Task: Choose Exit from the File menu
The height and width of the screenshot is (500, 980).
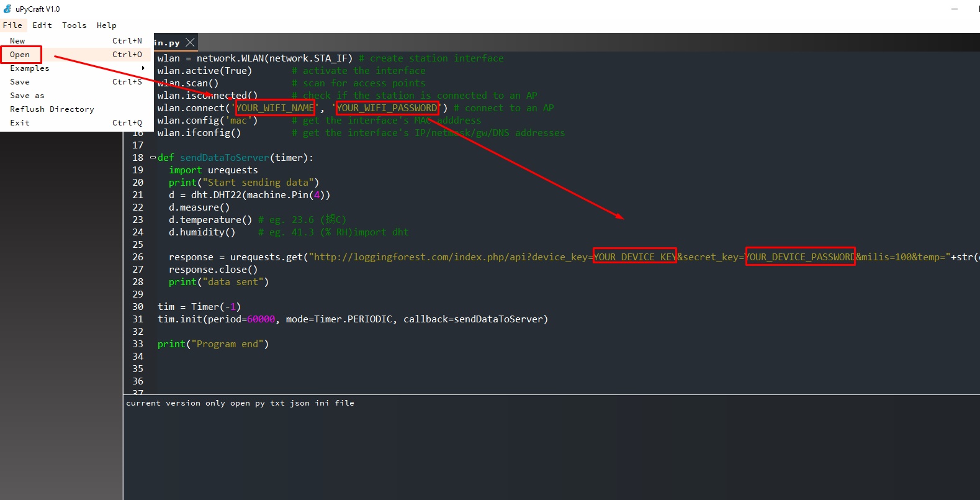Action: point(76,123)
